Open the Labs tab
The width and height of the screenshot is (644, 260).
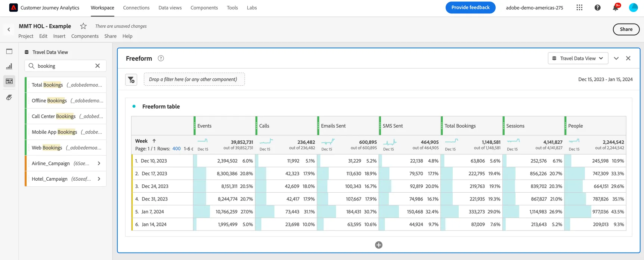pos(252,7)
